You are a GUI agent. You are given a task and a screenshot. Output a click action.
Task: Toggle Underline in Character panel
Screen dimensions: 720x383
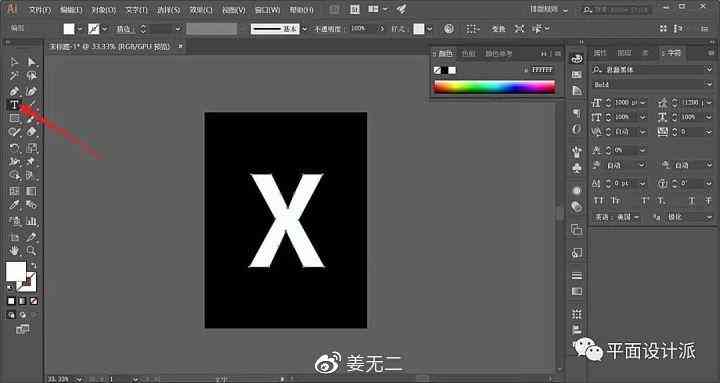pos(692,201)
